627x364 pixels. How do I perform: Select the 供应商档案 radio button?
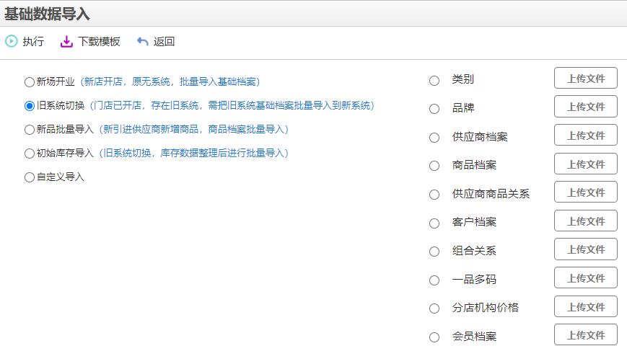click(434, 138)
